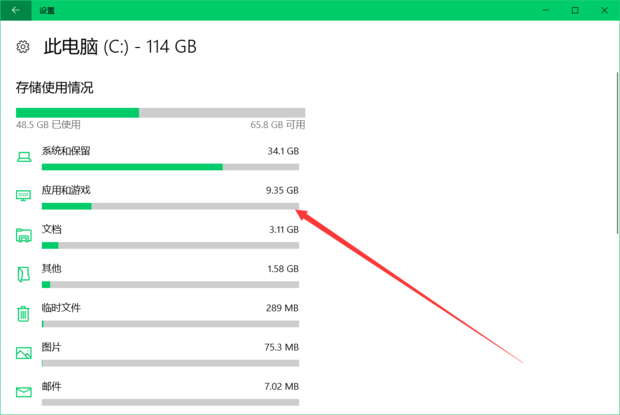Click the 系统和保留 usage bar
Screen dimensions: 620x415
(170, 167)
